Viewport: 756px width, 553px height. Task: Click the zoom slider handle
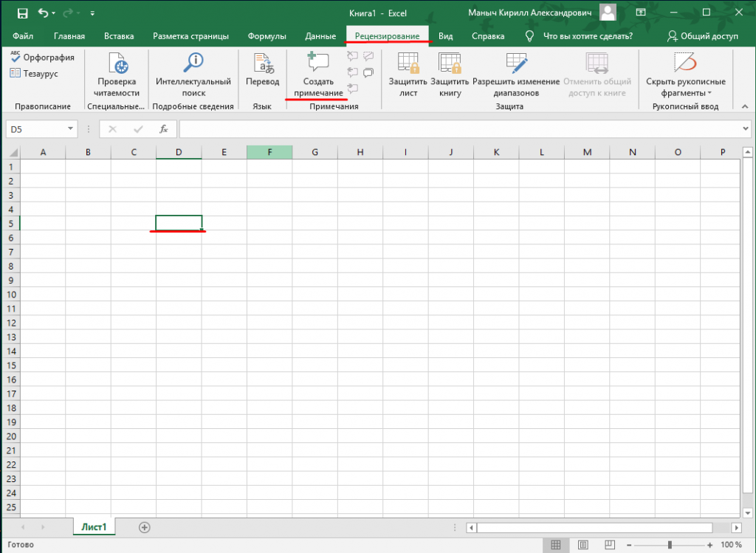pyautogui.click(x=670, y=545)
